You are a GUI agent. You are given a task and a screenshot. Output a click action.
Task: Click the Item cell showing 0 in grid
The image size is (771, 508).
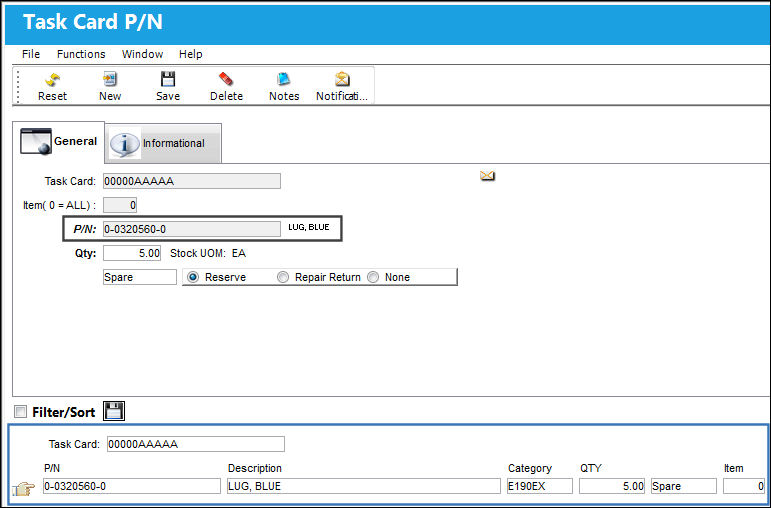pyautogui.click(x=744, y=486)
